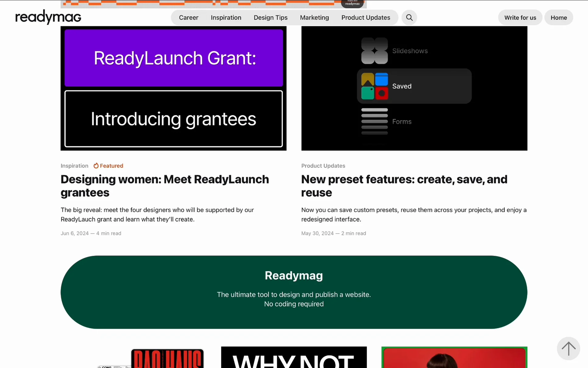Click the Product Updates tag above article
Viewport: 588px width, 368px height.
[x=323, y=166]
